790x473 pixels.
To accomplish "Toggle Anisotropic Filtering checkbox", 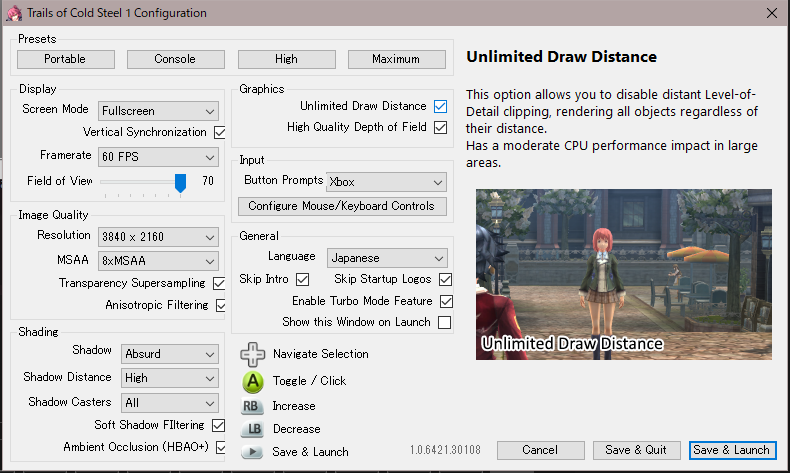I will pyautogui.click(x=221, y=305).
